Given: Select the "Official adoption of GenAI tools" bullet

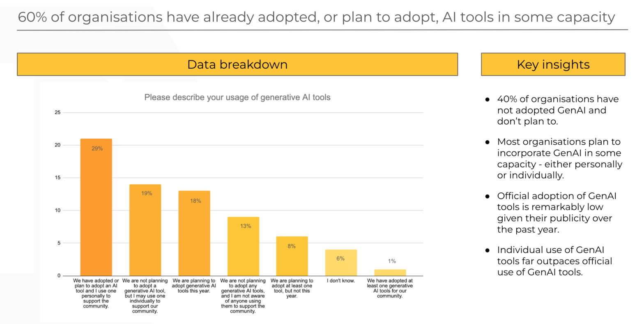Looking at the screenshot, I should coord(557,213).
